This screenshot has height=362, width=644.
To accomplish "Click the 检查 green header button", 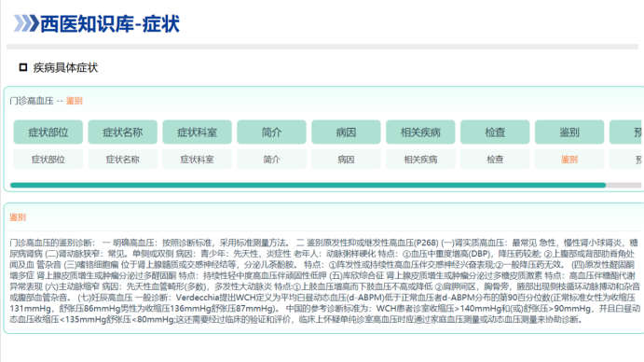I will click(495, 132).
